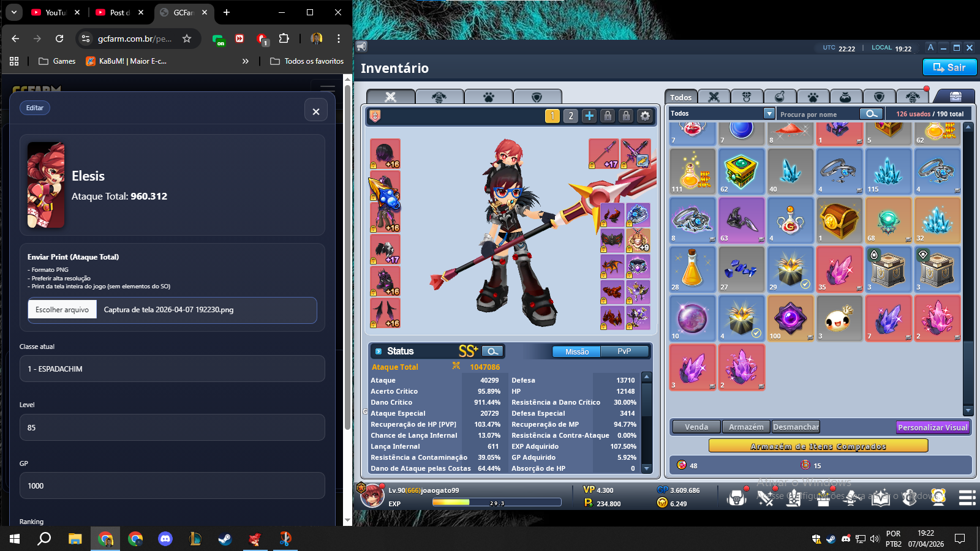Click the equipped helmet slot +16

(x=385, y=154)
